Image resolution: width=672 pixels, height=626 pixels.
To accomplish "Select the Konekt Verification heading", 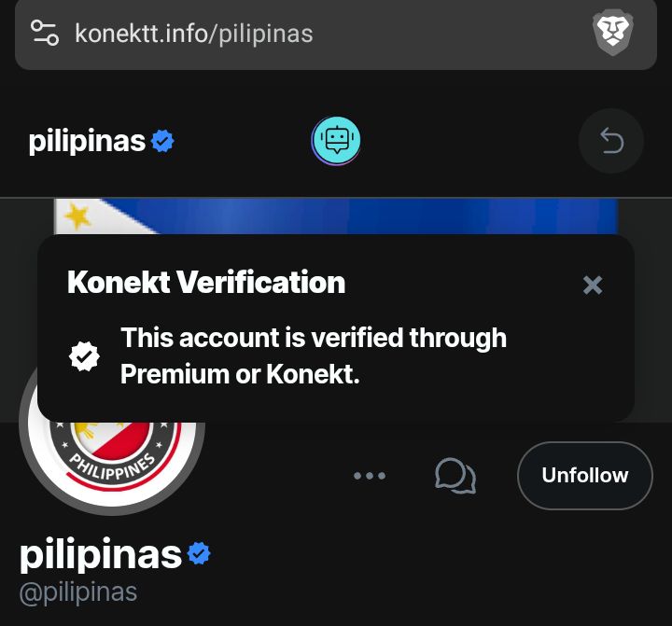I will (206, 283).
